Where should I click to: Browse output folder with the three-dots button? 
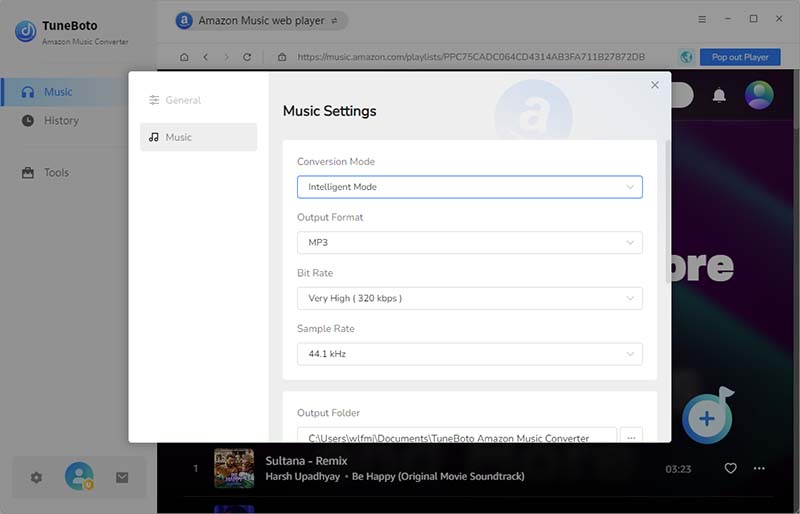[x=631, y=437]
